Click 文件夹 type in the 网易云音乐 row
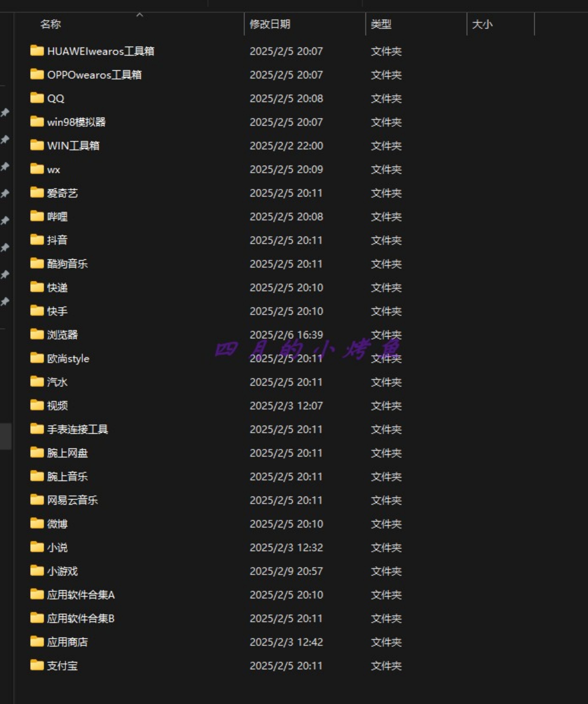This screenshot has width=588, height=704. [x=386, y=500]
